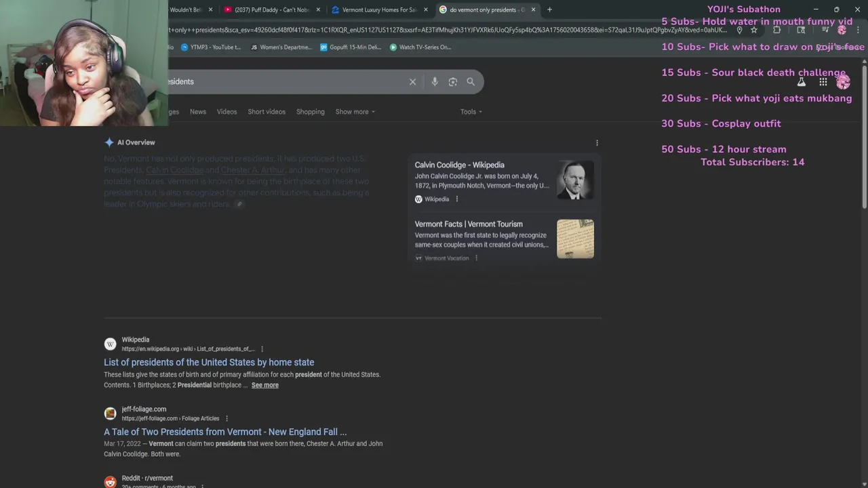This screenshot has width=868, height=488.
Task: Select the News search filter
Action: point(198,112)
